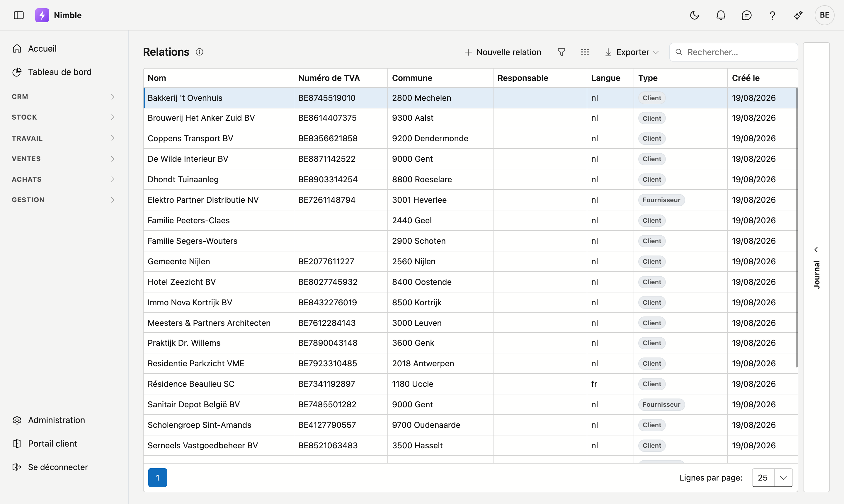Image resolution: width=844 pixels, height=504 pixels.
Task: Click the fr language cell
Action: (610, 384)
